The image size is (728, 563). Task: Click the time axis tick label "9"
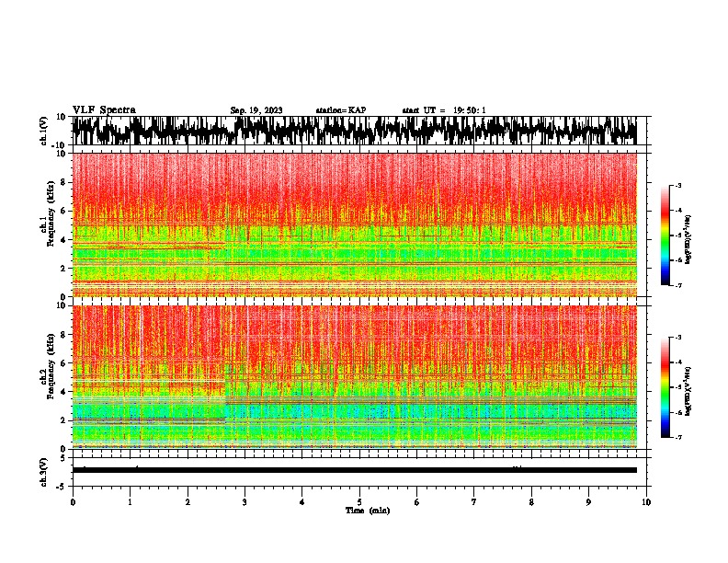point(588,502)
